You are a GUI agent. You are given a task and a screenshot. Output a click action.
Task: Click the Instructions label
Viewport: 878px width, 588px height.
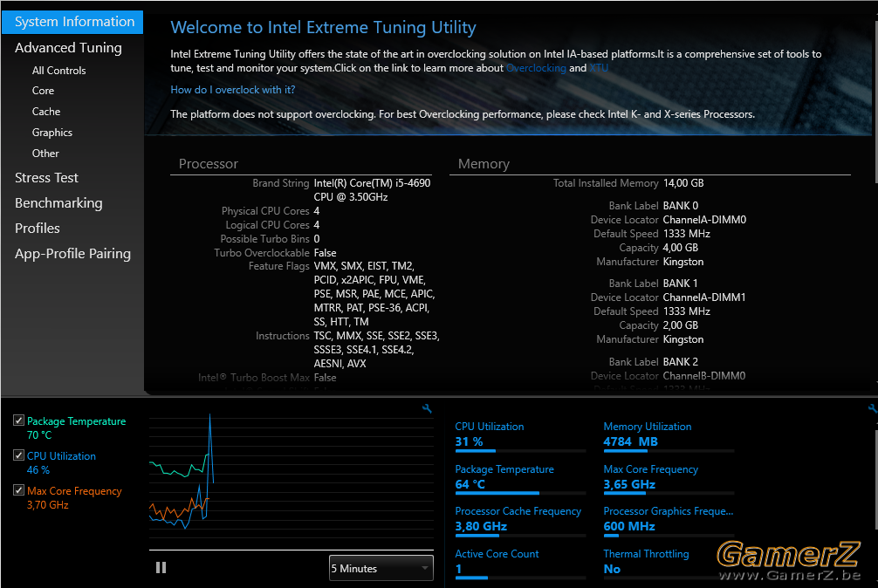click(282, 336)
